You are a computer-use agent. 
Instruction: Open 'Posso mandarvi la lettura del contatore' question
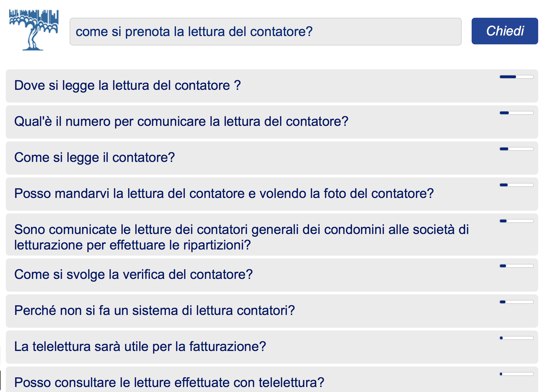pos(224,194)
